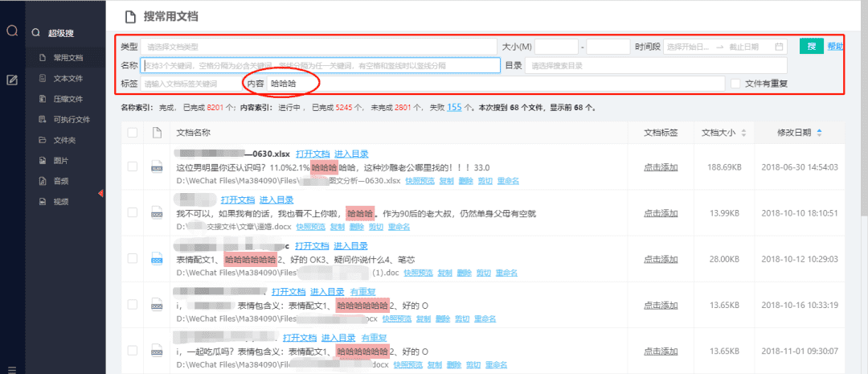Click 点击添加 tag for 0630.xlsx row
This screenshot has height=374, width=868.
(x=661, y=166)
